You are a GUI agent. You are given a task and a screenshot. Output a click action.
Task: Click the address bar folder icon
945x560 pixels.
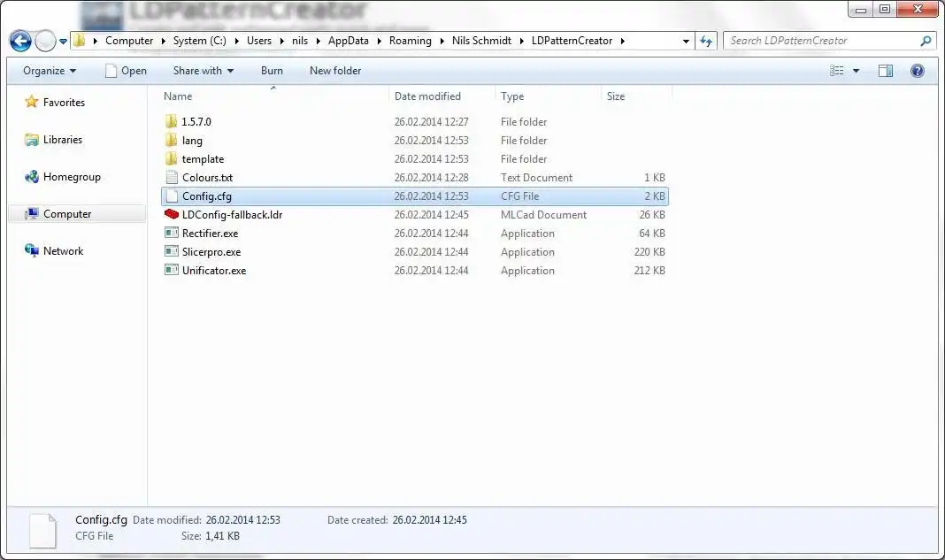pyautogui.click(x=80, y=41)
